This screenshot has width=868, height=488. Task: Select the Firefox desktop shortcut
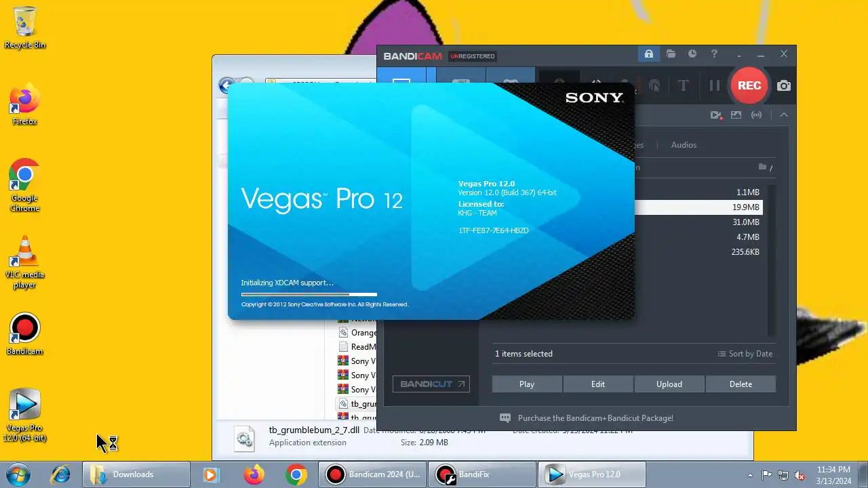point(25,106)
